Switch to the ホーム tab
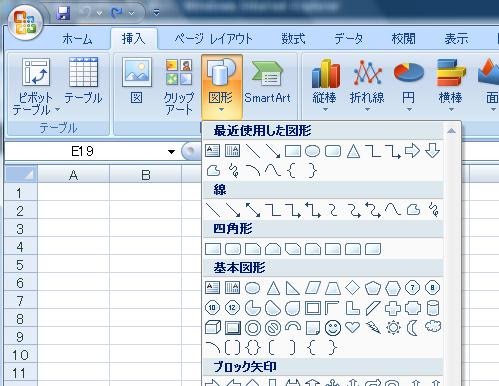The image size is (499, 386). click(77, 39)
